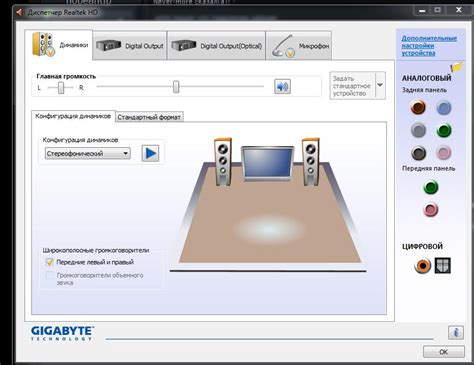Play the speaker test sound

pyautogui.click(x=150, y=153)
